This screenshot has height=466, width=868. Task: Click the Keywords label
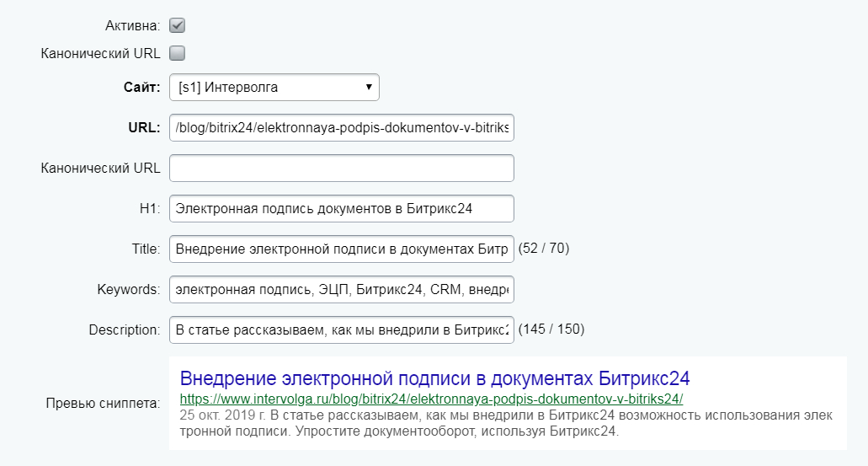click(x=129, y=290)
